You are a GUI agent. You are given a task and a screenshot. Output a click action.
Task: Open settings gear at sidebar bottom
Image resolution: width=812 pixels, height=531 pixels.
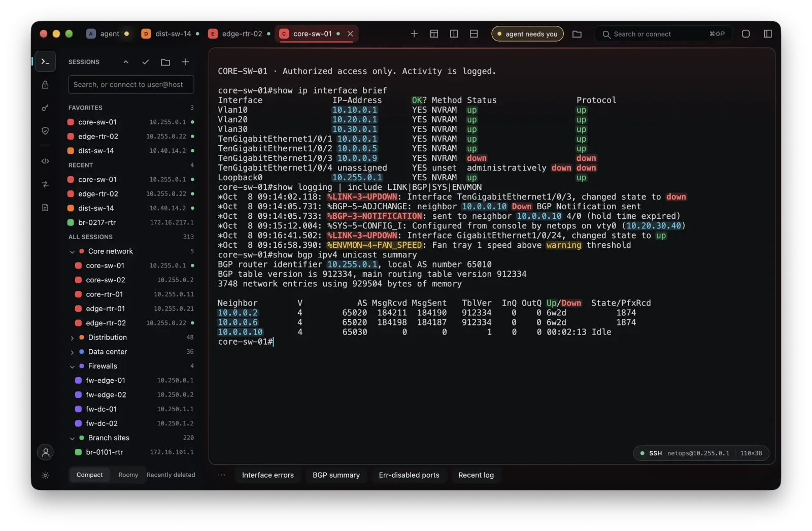click(x=45, y=476)
